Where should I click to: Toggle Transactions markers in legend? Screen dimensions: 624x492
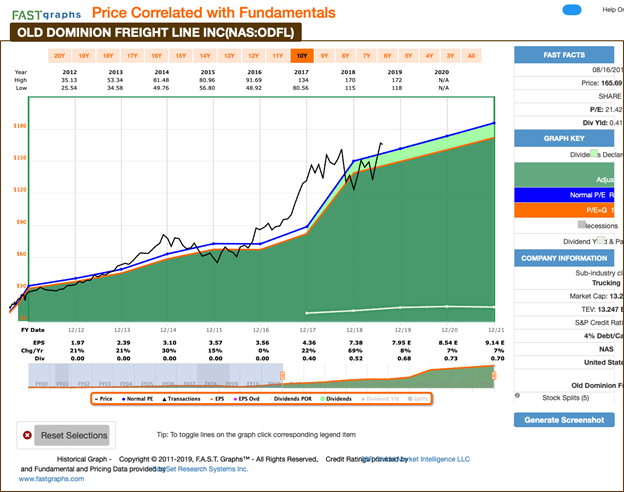[x=181, y=398]
